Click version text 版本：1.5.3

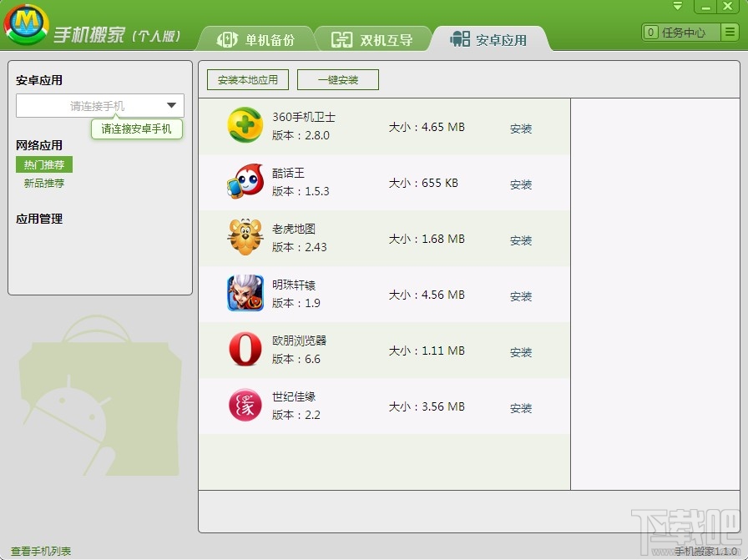pos(301,191)
